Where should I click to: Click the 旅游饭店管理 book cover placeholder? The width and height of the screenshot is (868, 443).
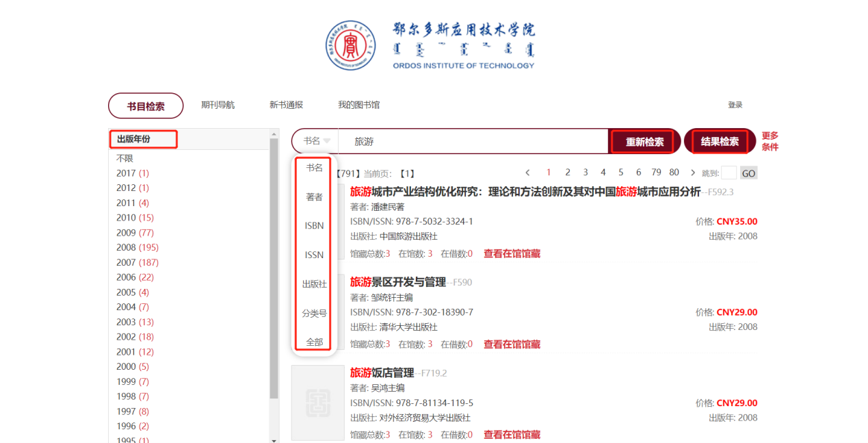[x=317, y=403]
